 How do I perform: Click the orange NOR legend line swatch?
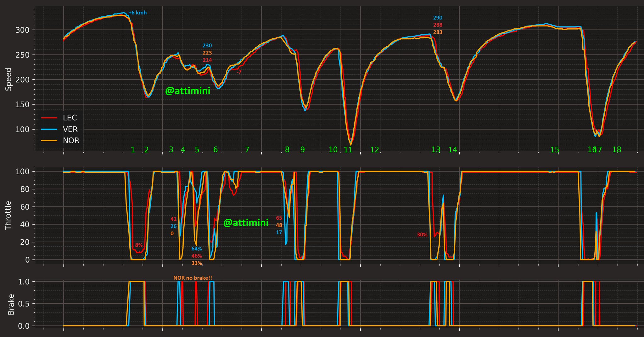(x=49, y=141)
